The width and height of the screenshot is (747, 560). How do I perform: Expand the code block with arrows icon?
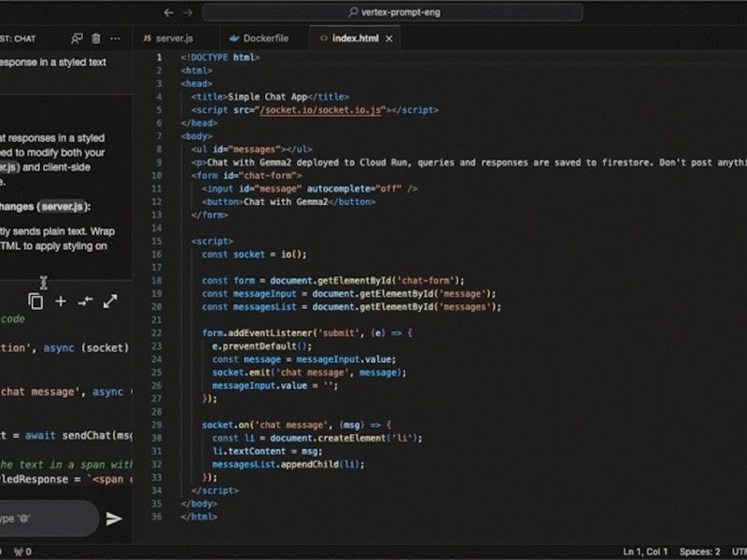[110, 301]
